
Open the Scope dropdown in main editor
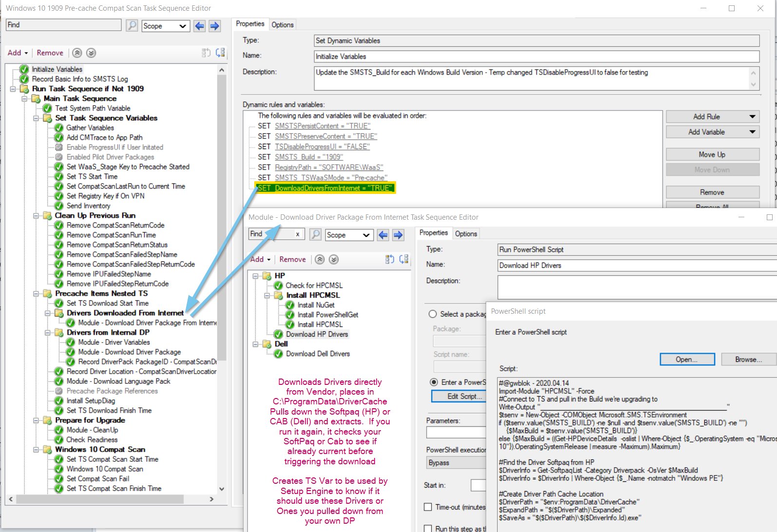pyautogui.click(x=166, y=26)
